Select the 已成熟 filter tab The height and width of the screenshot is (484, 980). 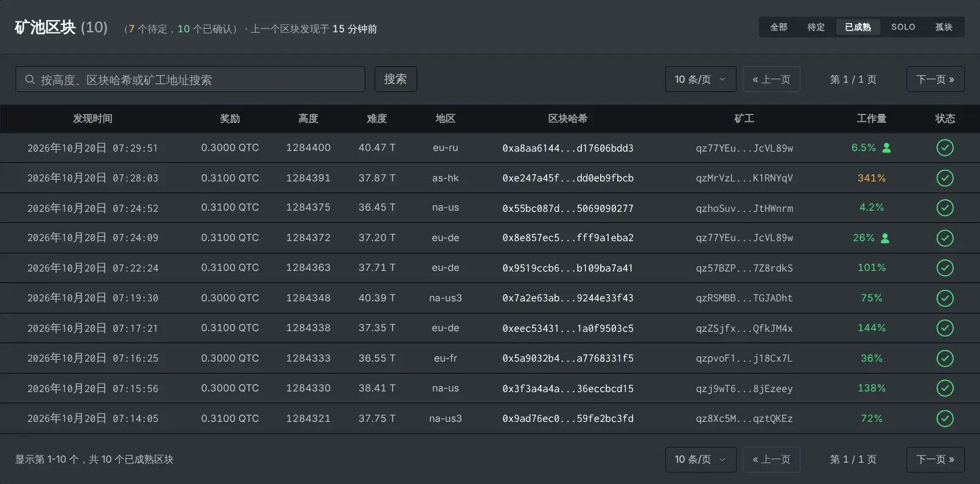(858, 27)
